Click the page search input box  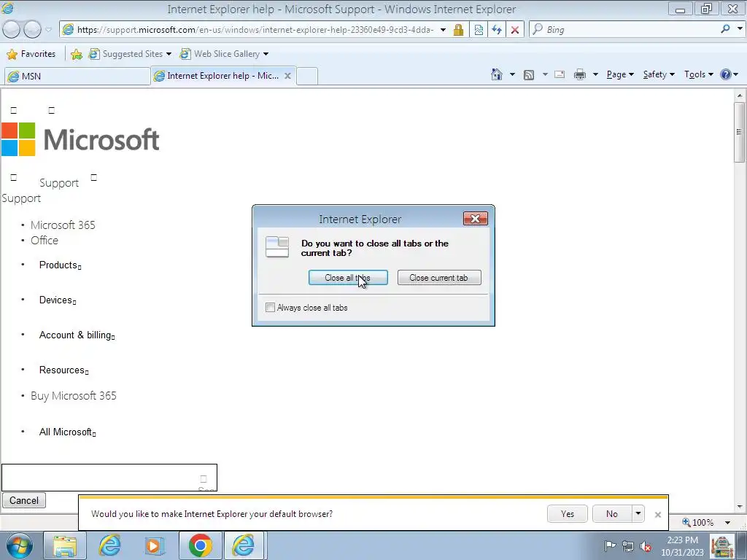(109, 477)
